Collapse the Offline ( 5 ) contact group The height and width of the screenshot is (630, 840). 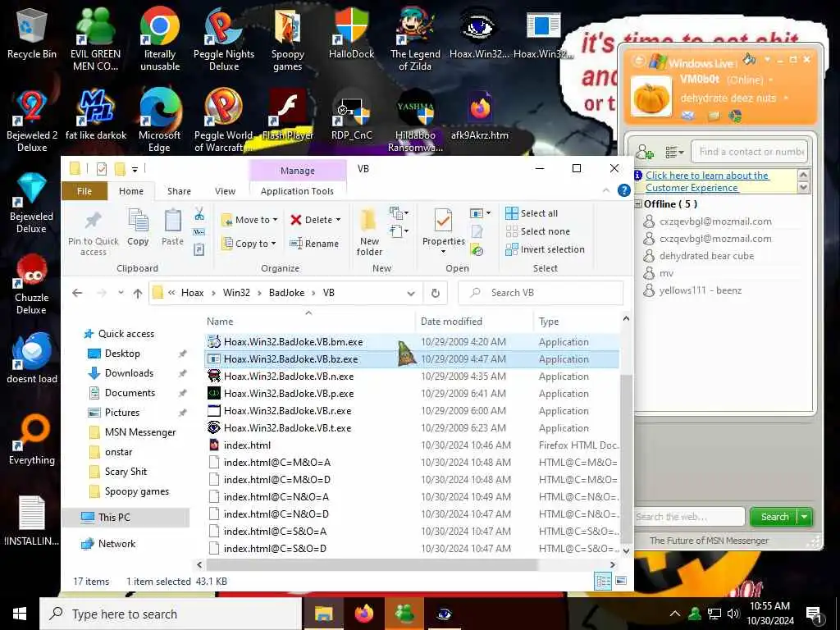[638, 203]
